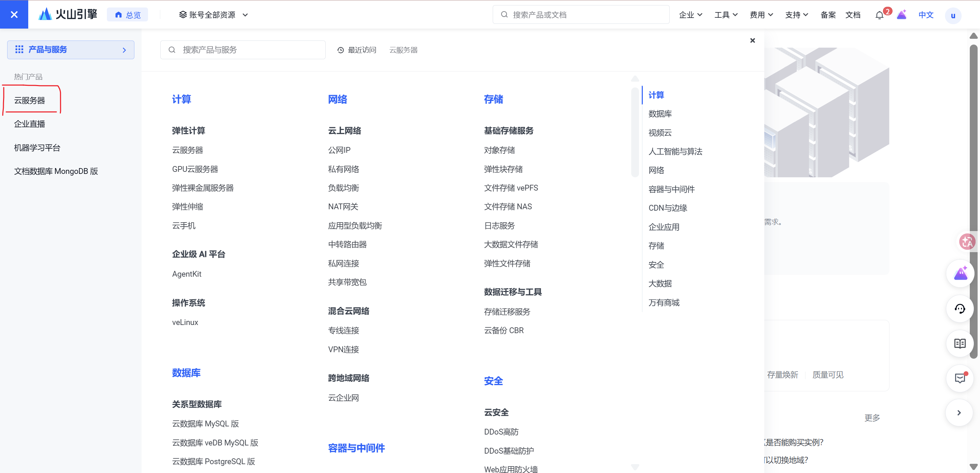This screenshot has width=980, height=473.
Task: Click the notification bell icon
Action: click(879, 15)
